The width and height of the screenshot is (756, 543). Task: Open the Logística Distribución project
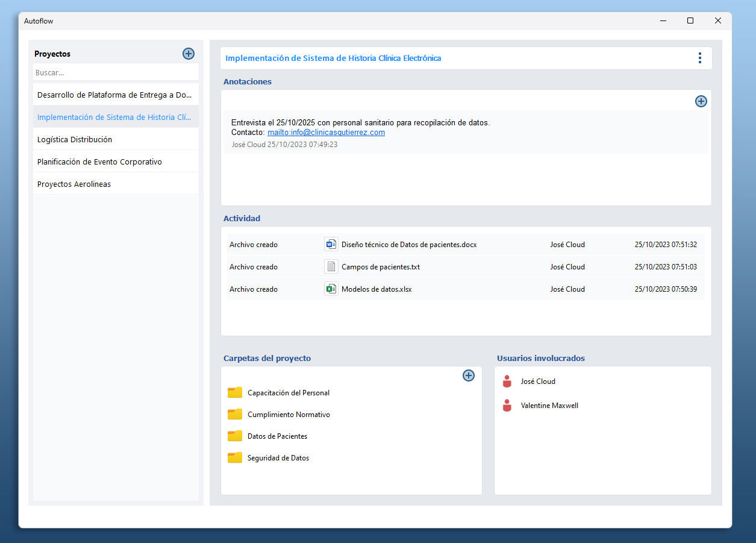coord(116,139)
